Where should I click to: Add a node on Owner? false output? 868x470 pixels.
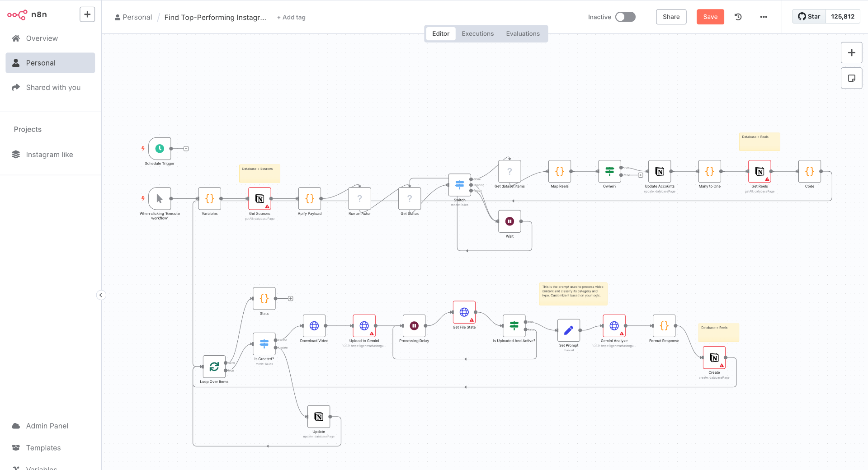pyautogui.click(x=641, y=175)
